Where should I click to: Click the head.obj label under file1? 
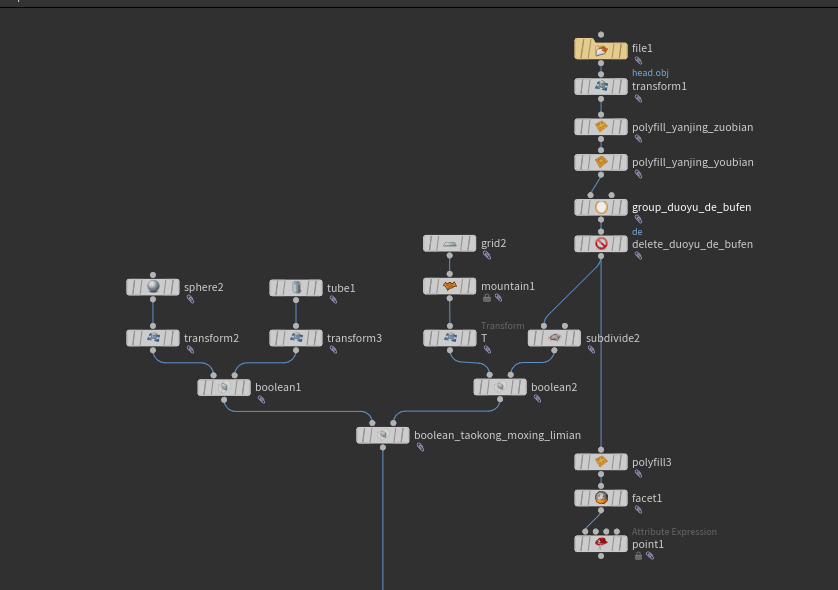[x=650, y=73]
